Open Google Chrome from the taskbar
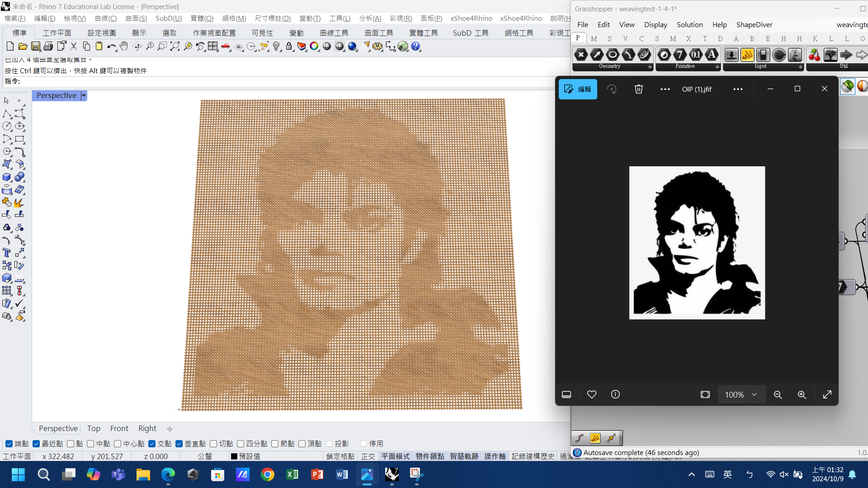 coord(268,474)
